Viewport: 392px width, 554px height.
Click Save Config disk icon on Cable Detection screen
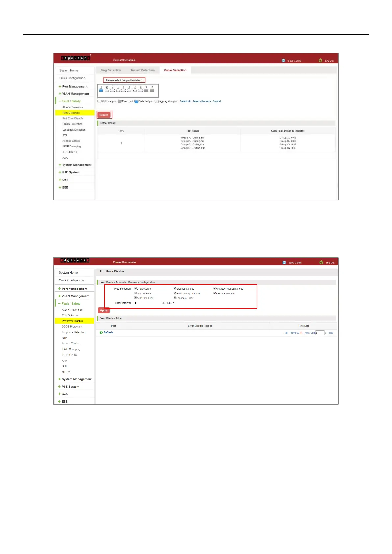click(x=284, y=61)
